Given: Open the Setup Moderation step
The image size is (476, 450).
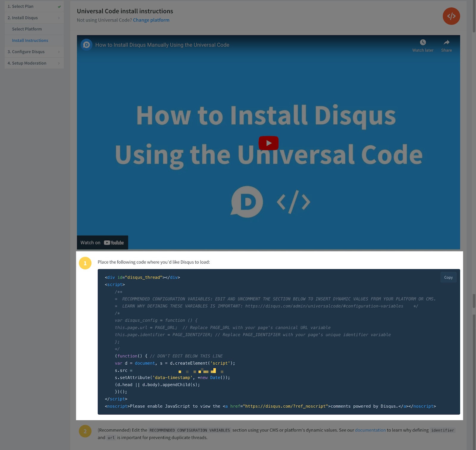Looking at the screenshot, I should point(34,63).
